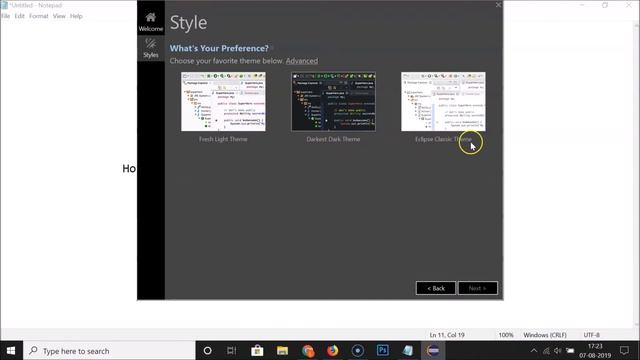Viewport: 640px width, 360px height.
Task: Click the Fresh Light Theme label
Action: pos(223,139)
